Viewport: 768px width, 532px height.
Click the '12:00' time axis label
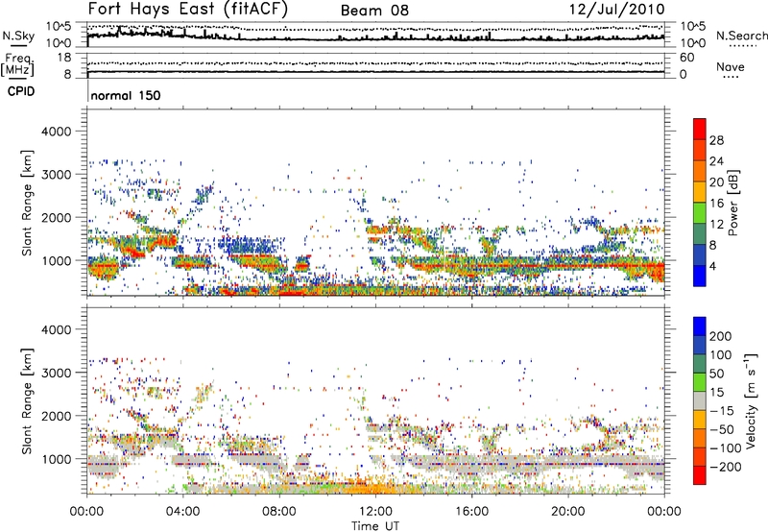pyautogui.click(x=375, y=512)
